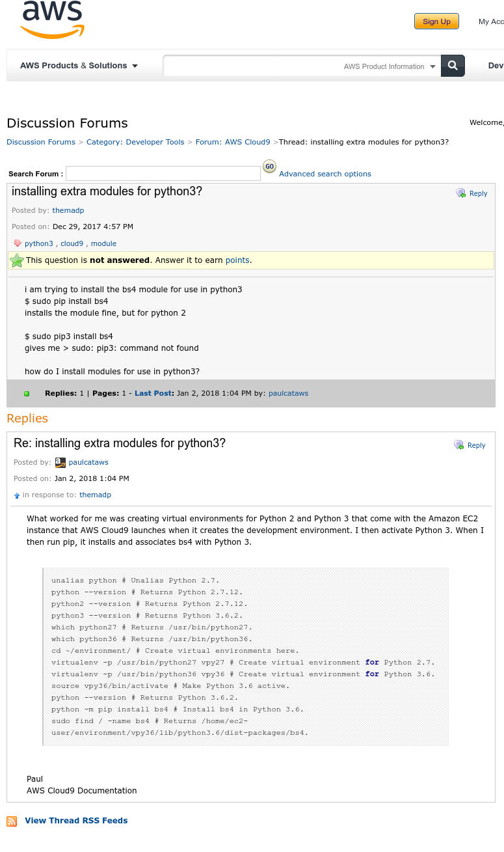The width and height of the screenshot is (504, 852).
Task: Click the magnifier search button
Action: click(453, 66)
